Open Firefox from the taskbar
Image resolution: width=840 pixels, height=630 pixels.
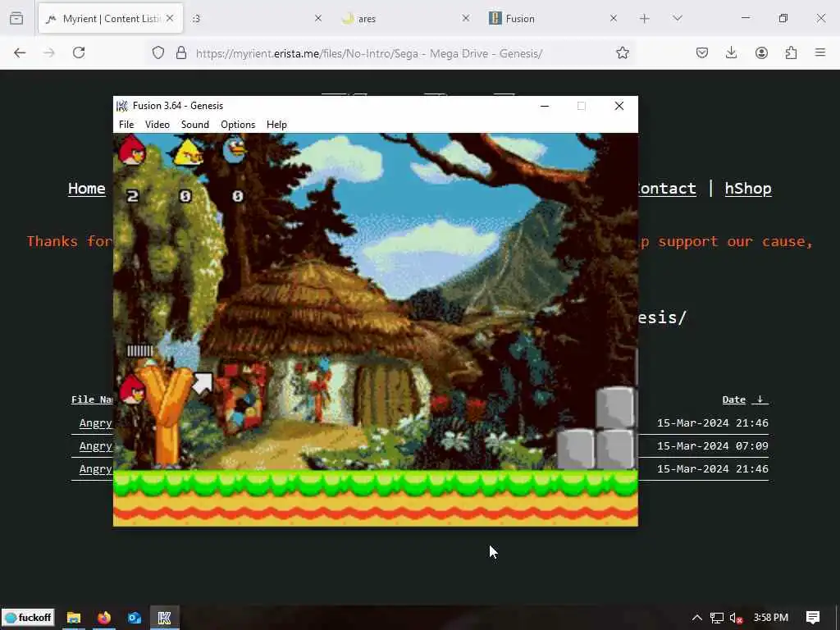pos(104,618)
